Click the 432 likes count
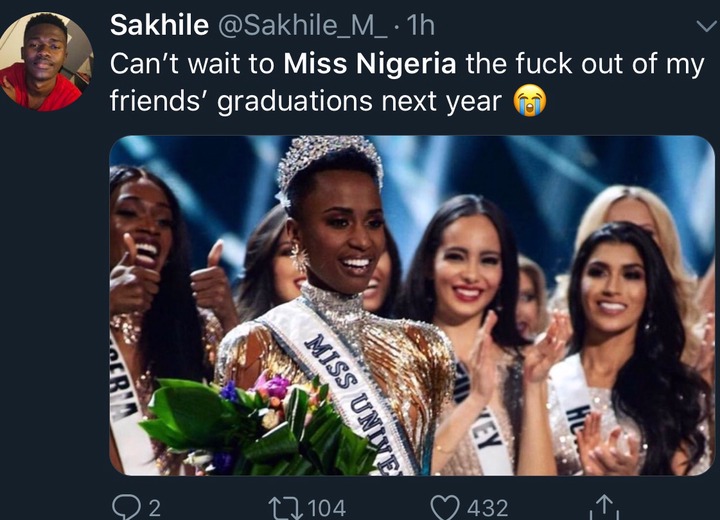The height and width of the screenshot is (520, 720). 488,508
